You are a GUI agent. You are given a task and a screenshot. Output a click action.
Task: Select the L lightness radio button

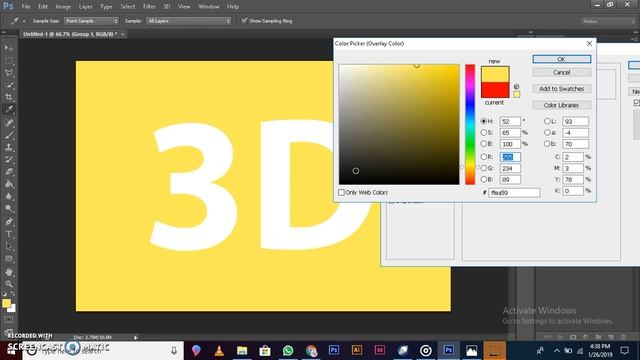(547, 121)
